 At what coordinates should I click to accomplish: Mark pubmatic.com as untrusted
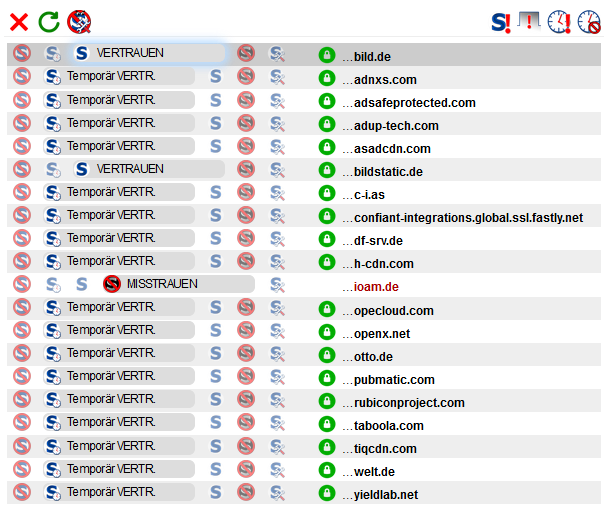(x=246, y=376)
